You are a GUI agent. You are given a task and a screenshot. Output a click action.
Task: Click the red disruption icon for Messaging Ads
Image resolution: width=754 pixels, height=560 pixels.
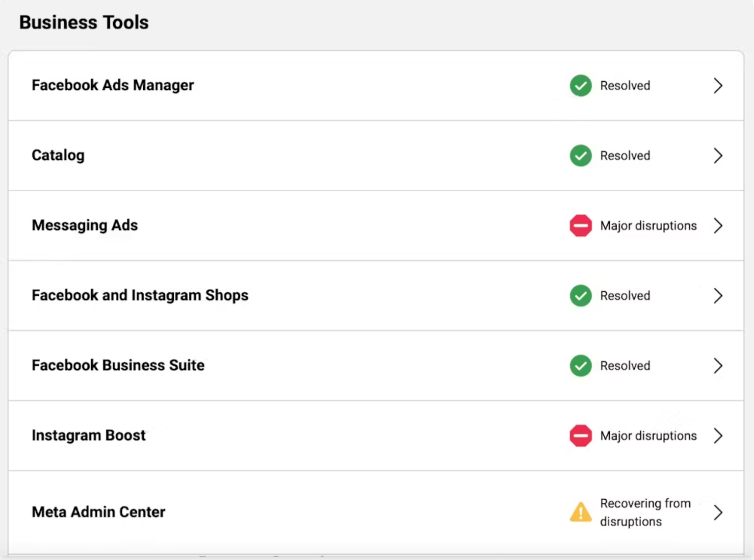point(581,225)
